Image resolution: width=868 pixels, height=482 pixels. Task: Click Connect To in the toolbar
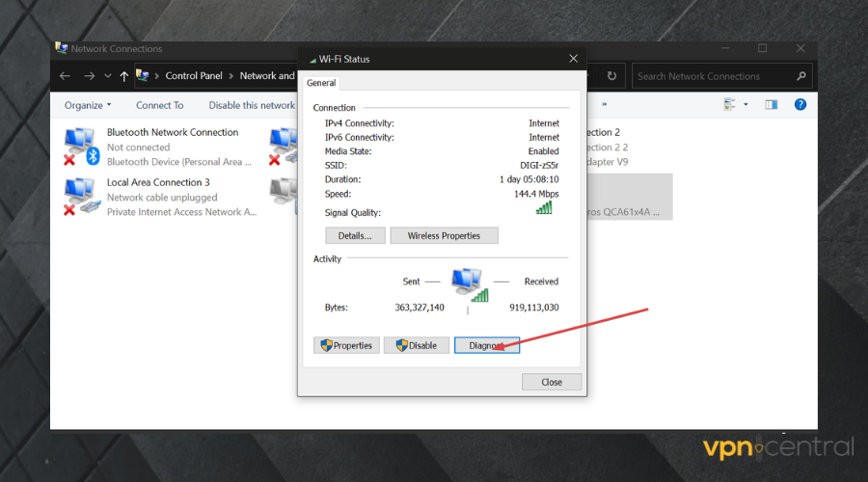159,105
